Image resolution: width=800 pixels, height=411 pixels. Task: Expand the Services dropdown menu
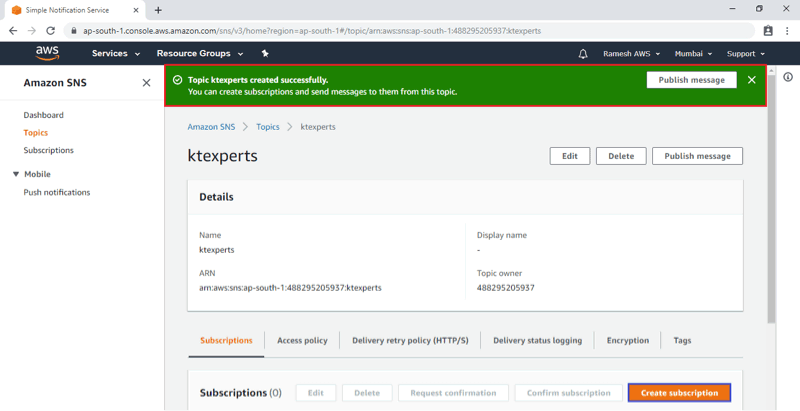coord(114,54)
